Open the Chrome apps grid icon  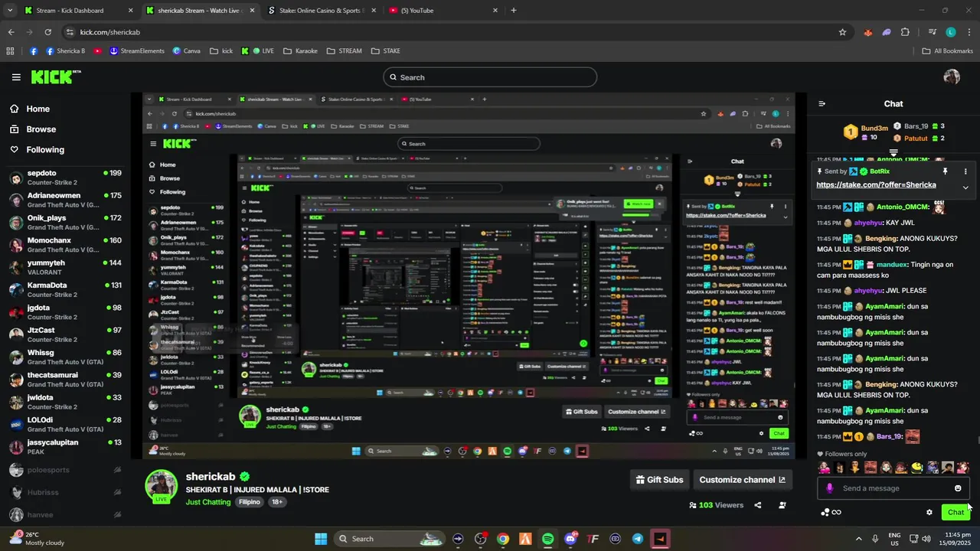tap(10, 51)
